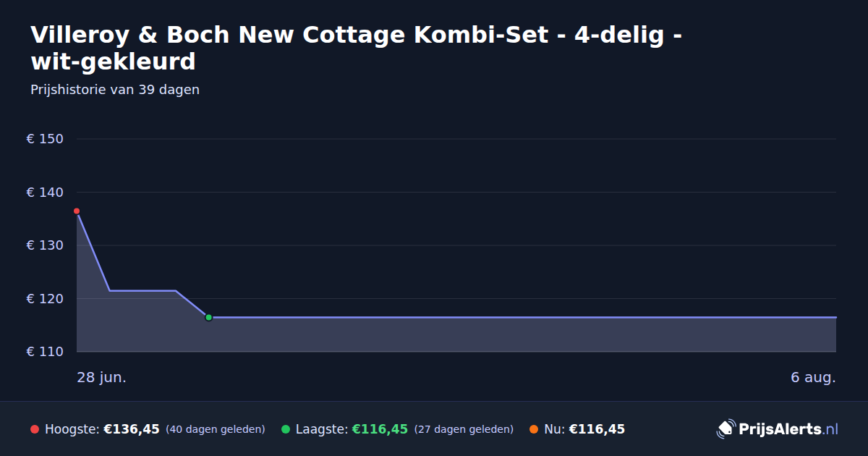Select the red highest-price marker on chart
The image size is (868, 456).
(77, 211)
